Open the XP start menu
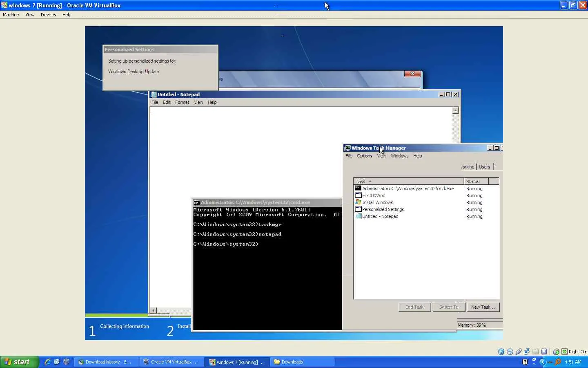Image resolution: width=588 pixels, height=368 pixels. pyautogui.click(x=19, y=362)
